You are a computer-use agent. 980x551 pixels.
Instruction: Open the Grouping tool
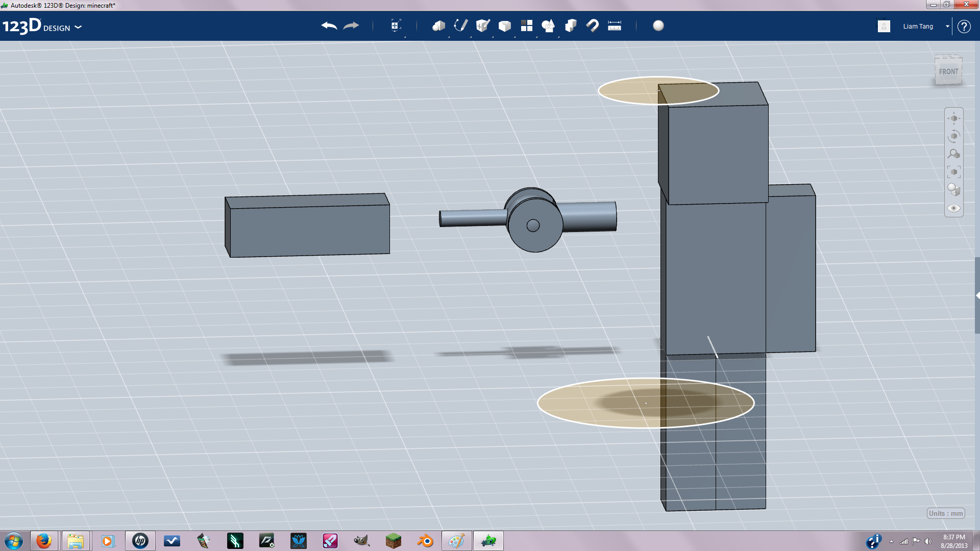(549, 26)
